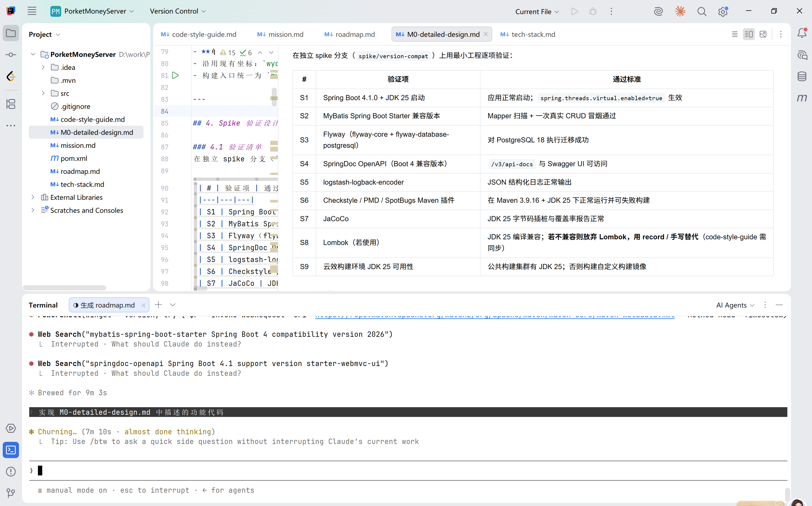
Task: Open the Notifications bell
Action: (x=802, y=33)
